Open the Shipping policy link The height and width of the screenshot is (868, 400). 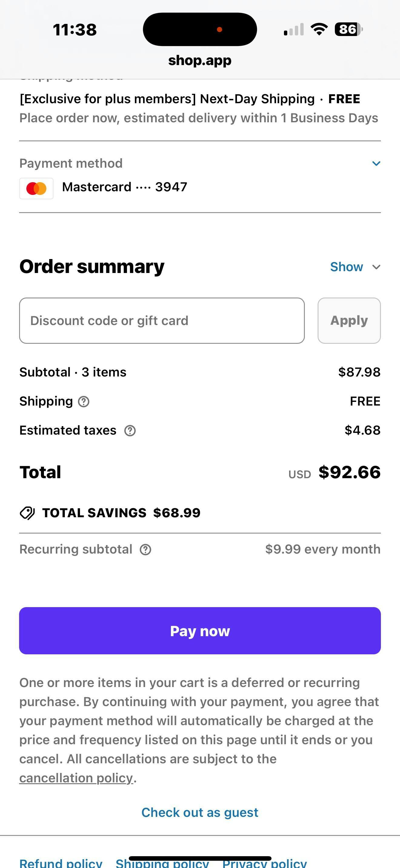pyautogui.click(x=162, y=863)
